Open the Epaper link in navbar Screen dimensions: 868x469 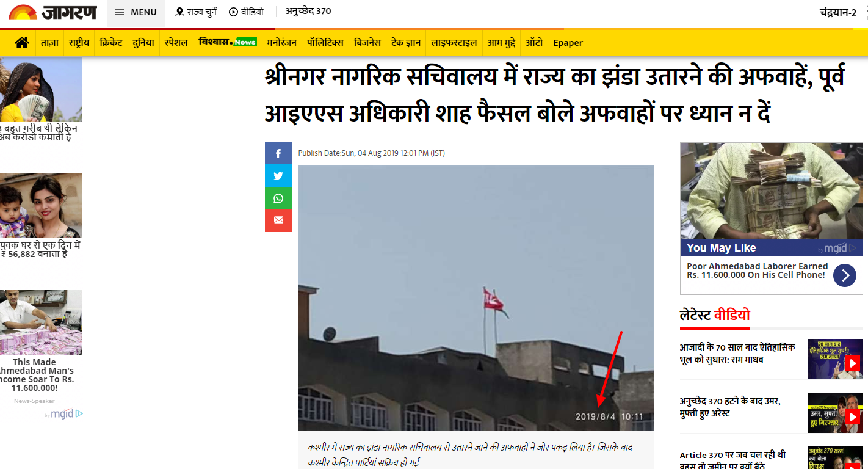[x=568, y=43]
